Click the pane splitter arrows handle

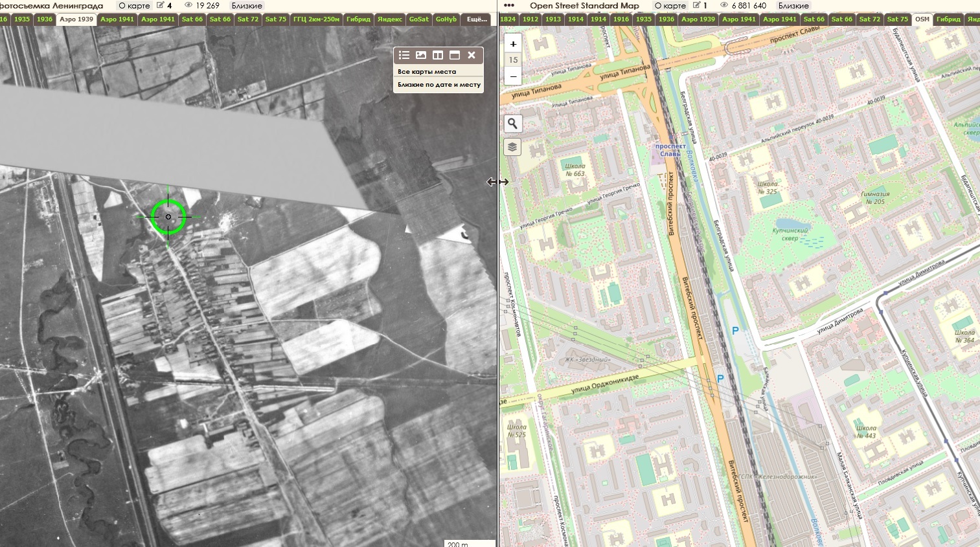(498, 182)
